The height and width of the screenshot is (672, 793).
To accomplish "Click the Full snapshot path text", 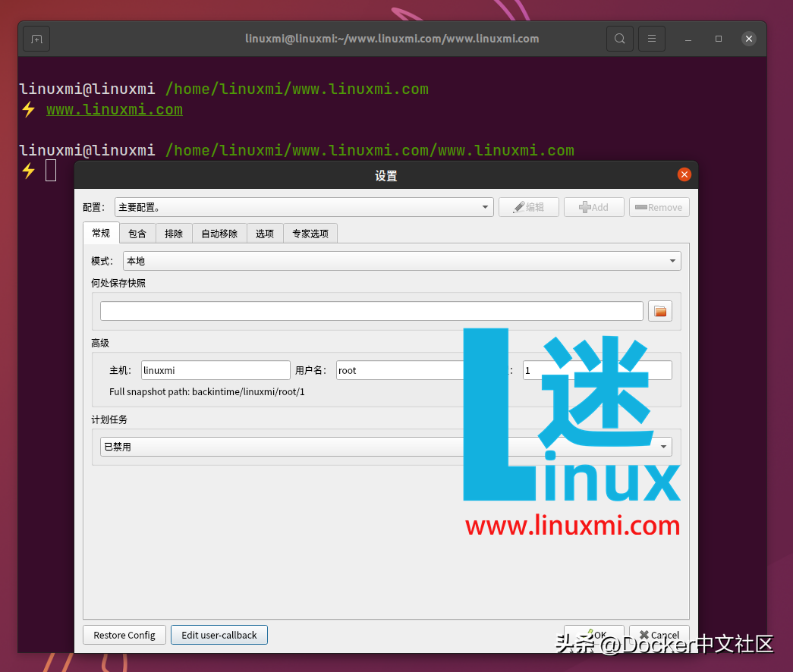I will click(x=207, y=392).
